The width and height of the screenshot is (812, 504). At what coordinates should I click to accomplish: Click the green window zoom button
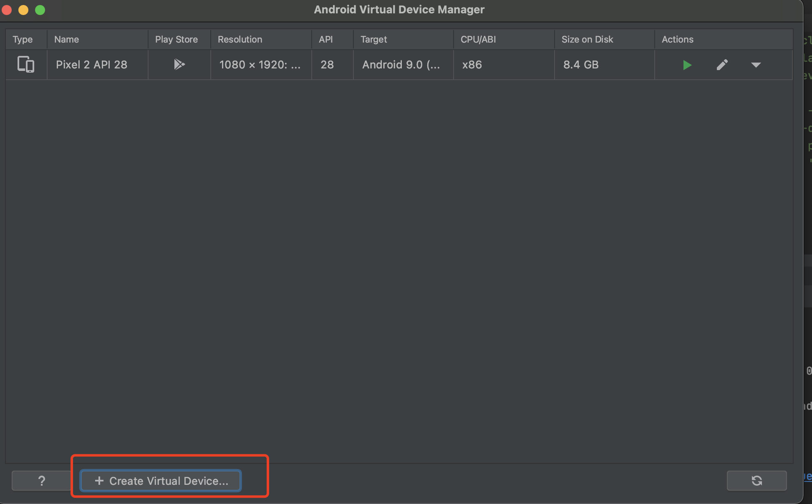40,10
